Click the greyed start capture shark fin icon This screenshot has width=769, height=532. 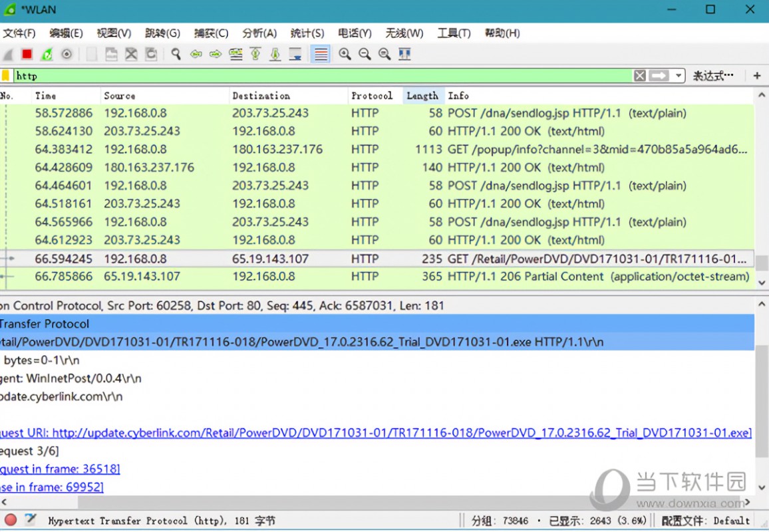click(x=7, y=55)
